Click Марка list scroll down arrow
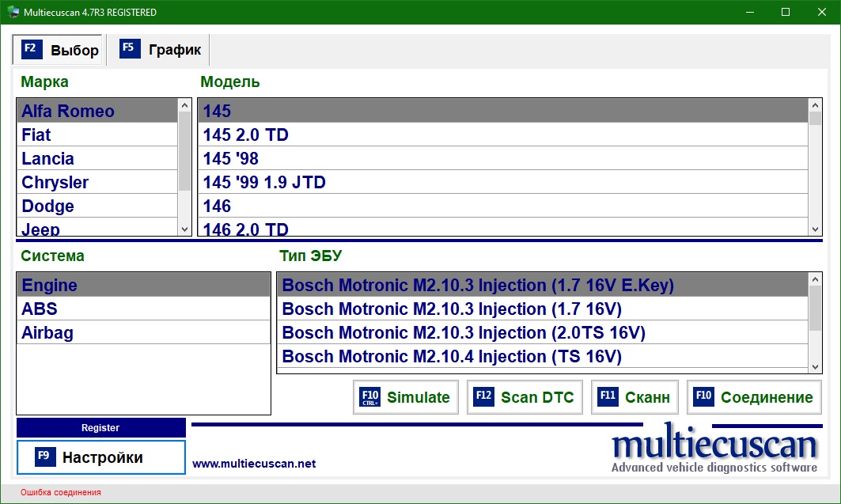The width and height of the screenshot is (841, 504). (x=184, y=229)
